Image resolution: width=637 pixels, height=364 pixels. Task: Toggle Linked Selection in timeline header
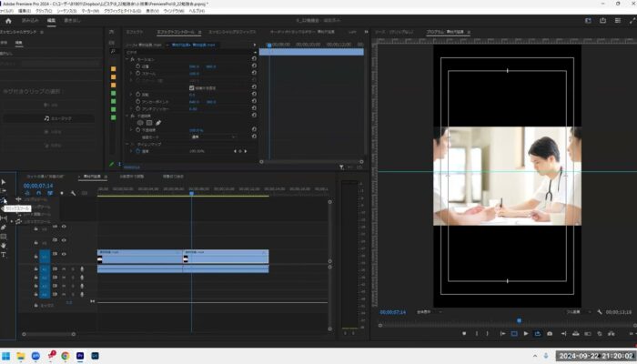tap(50, 193)
